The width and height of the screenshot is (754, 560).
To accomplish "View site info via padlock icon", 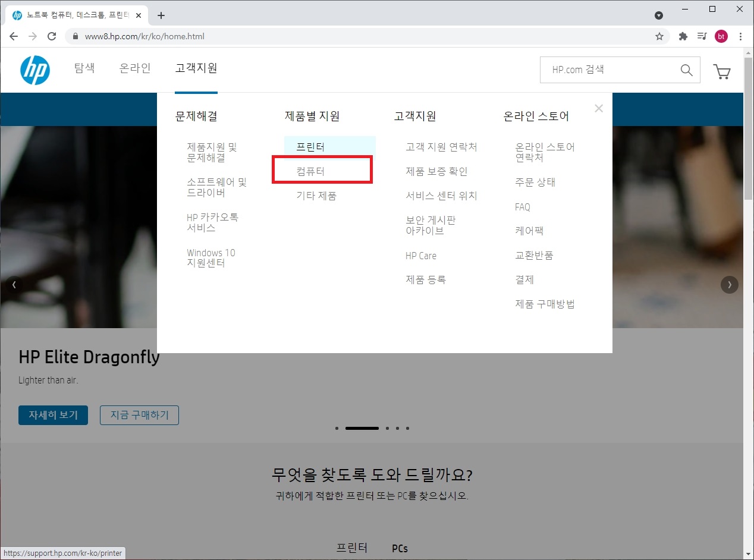I will pyautogui.click(x=76, y=36).
